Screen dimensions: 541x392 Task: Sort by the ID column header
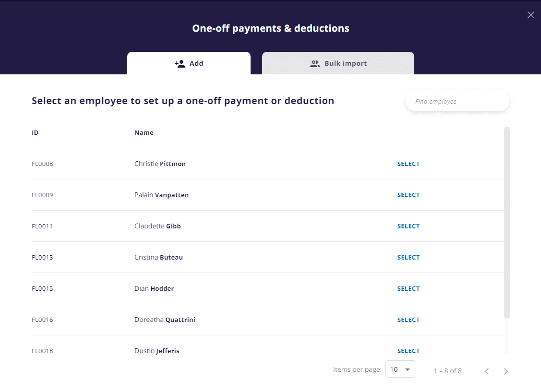35,132
